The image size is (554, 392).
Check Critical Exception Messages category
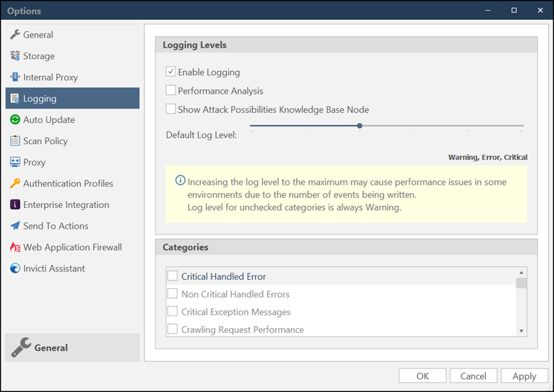(x=173, y=311)
